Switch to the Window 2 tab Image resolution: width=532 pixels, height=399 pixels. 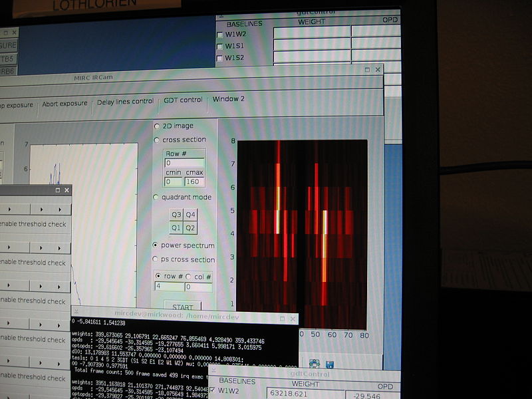click(228, 99)
